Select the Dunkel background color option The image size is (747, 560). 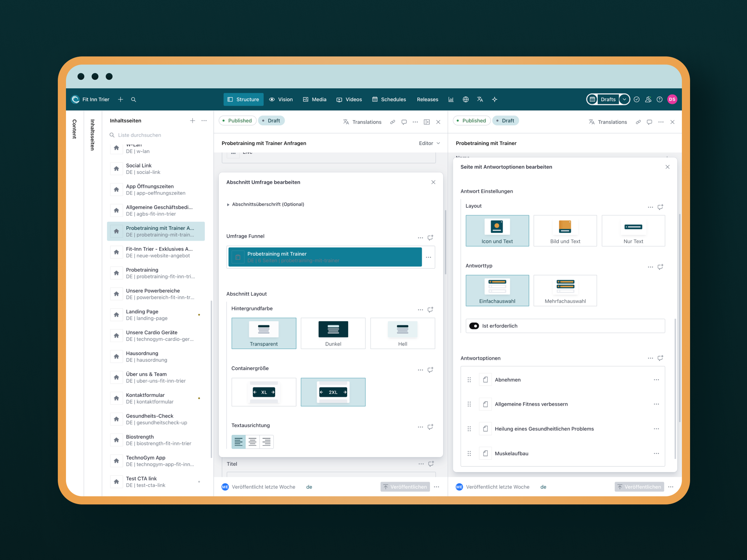(333, 333)
